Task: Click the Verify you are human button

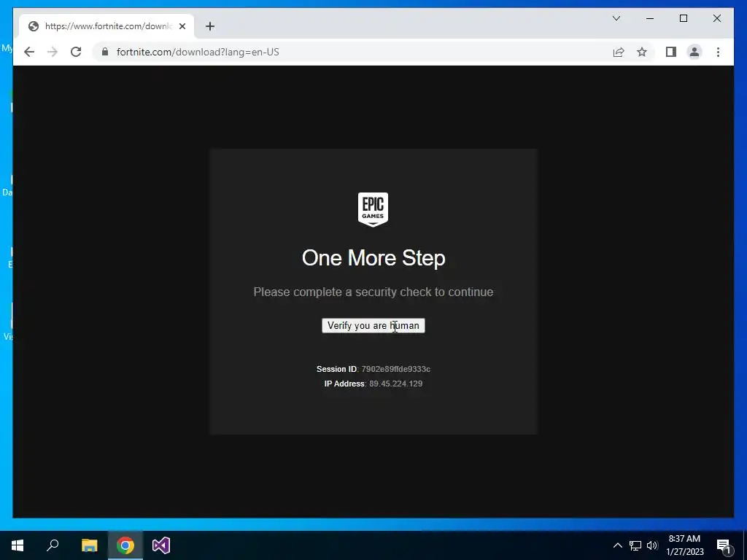Action: 373,326
